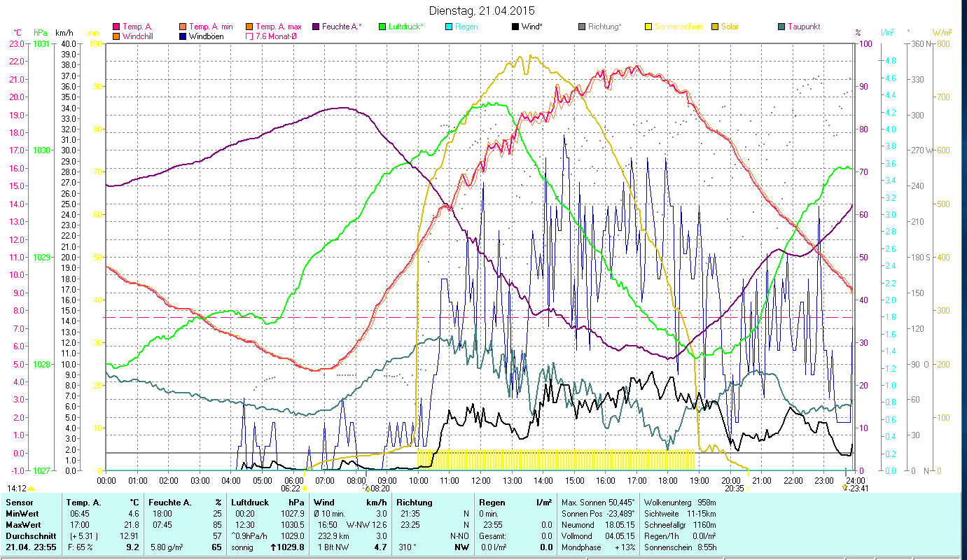967x560 pixels.
Task: Click the dark blue Windböen legend swatch
Action: pyautogui.click(x=183, y=36)
